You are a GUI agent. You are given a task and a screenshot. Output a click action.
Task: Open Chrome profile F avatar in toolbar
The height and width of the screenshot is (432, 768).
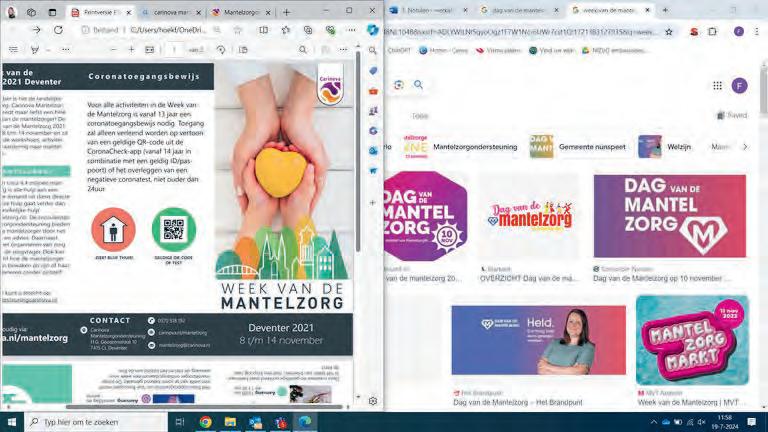(x=739, y=32)
